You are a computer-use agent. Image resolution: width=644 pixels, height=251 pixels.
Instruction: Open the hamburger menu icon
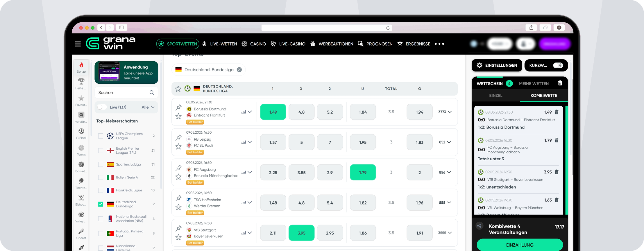coord(78,44)
